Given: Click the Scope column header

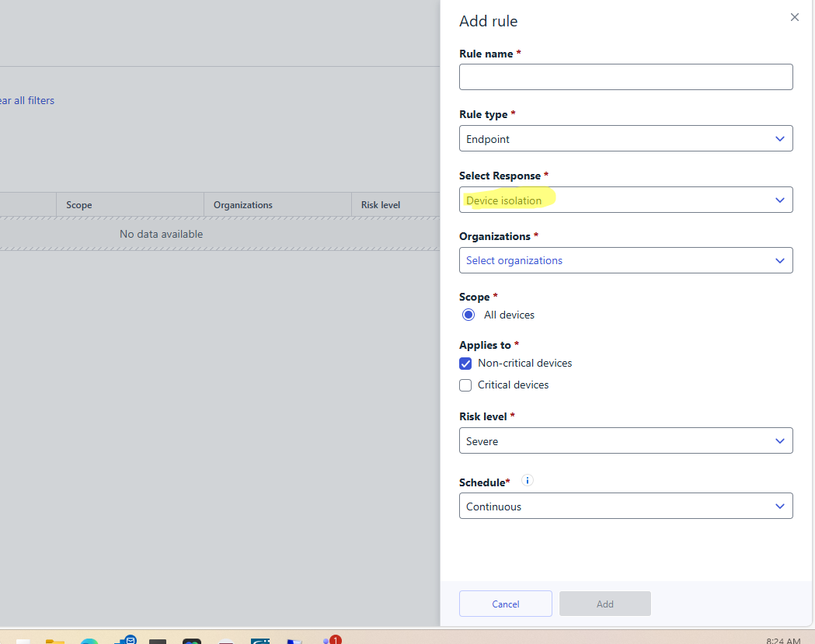Looking at the screenshot, I should click(x=130, y=205).
